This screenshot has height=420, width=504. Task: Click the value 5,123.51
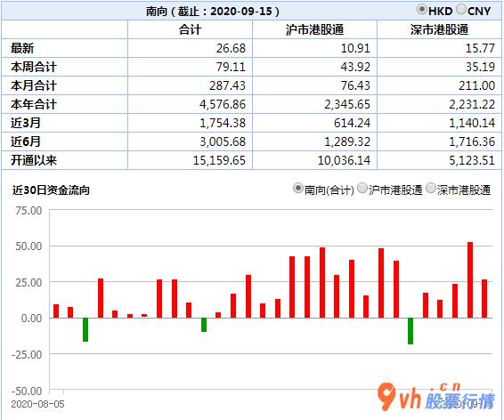click(x=472, y=160)
